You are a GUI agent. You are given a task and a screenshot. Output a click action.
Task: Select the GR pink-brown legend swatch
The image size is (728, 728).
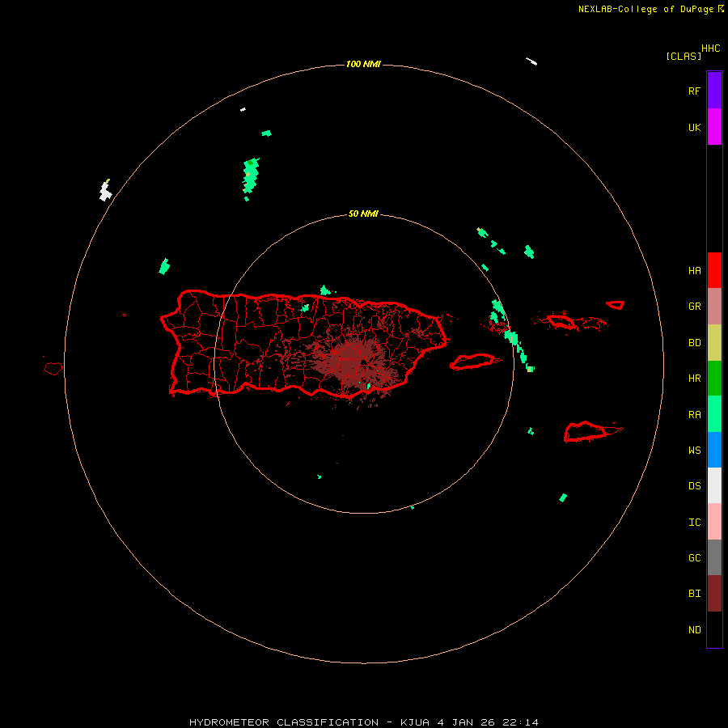click(714, 306)
